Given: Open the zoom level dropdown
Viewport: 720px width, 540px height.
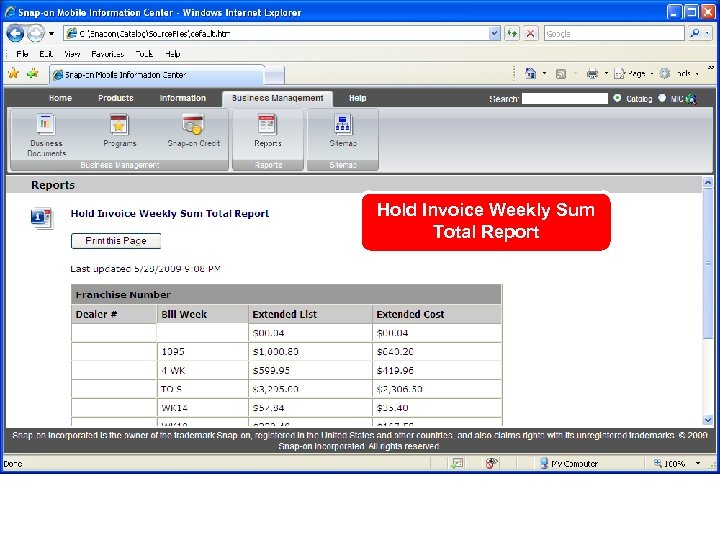Looking at the screenshot, I should tap(698, 463).
